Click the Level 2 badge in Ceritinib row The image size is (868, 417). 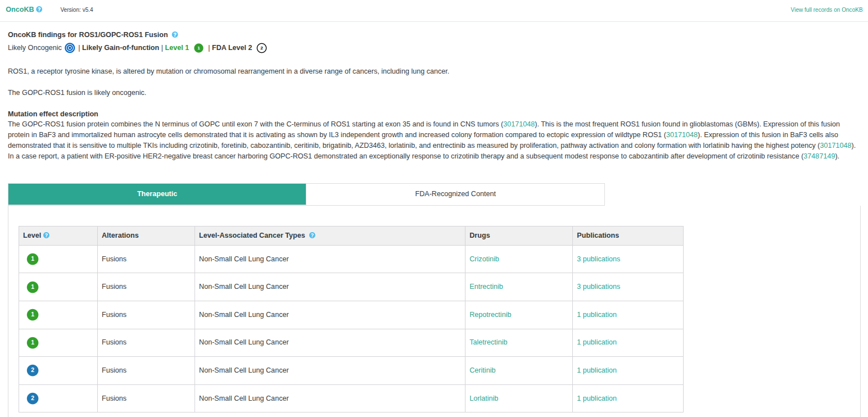[x=33, y=370]
